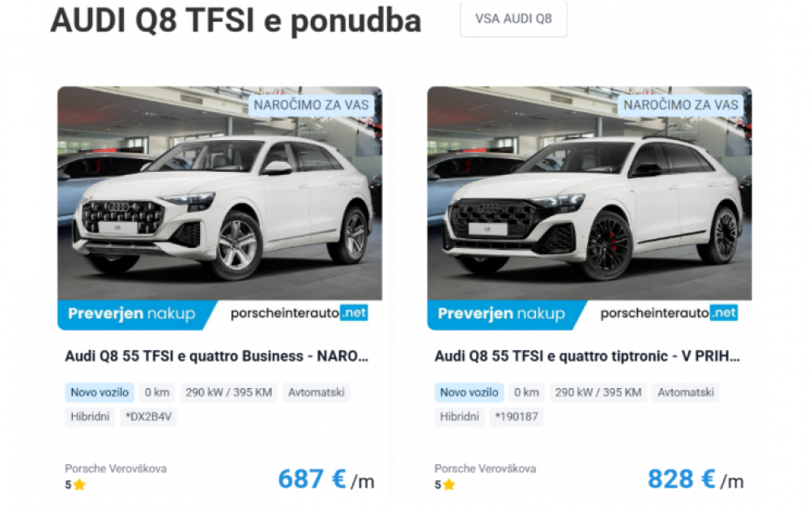Viewport: 812px width, 512px height.
Task: Click the Hibridni tag on first card
Action: 90,416
